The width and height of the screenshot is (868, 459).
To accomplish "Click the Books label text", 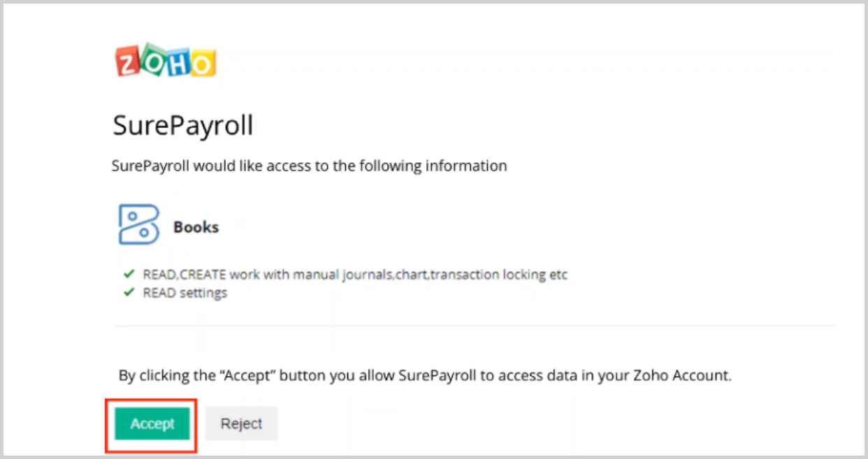I will click(196, 227).
